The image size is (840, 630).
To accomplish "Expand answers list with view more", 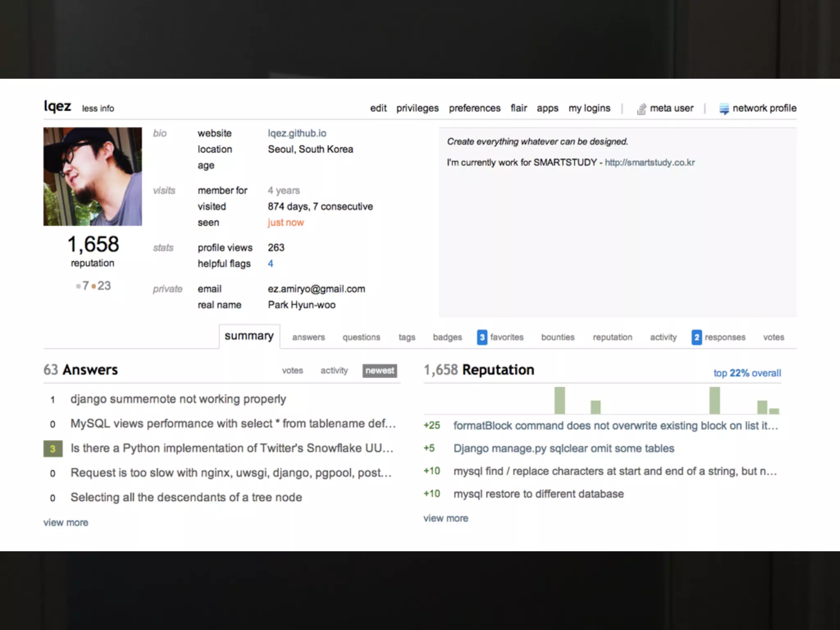I will [66, 523].
